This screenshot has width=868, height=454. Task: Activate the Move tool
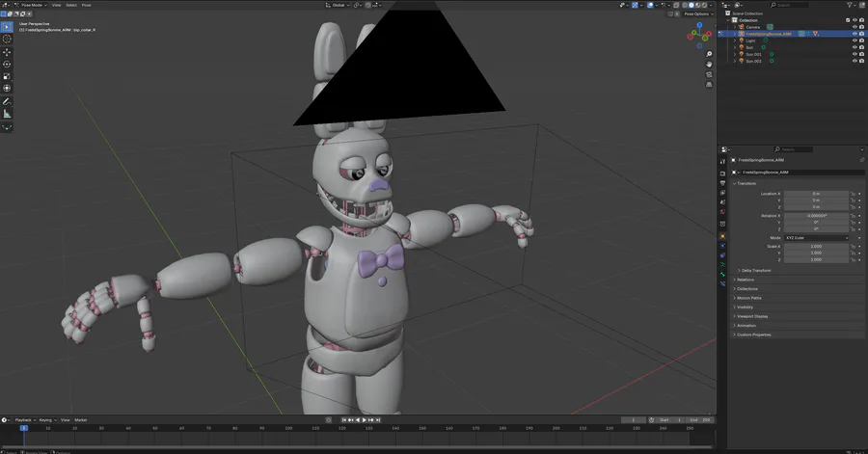7,52
